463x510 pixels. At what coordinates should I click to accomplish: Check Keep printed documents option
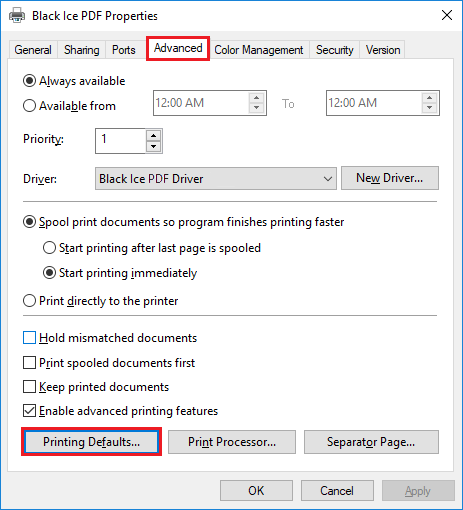(29, 387)
